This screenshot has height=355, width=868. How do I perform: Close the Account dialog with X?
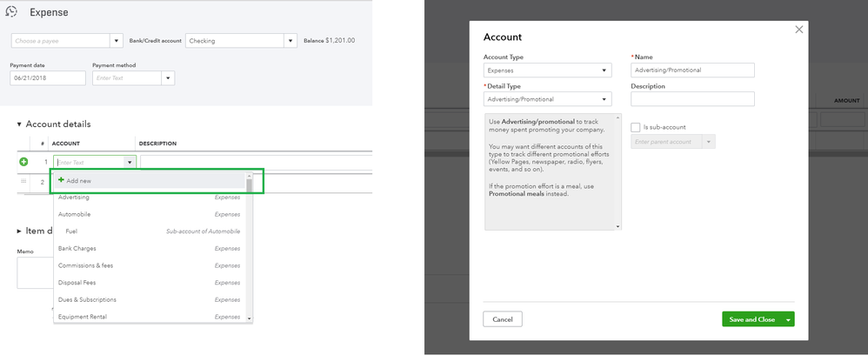pyautogui.click(x=799, y=30)
